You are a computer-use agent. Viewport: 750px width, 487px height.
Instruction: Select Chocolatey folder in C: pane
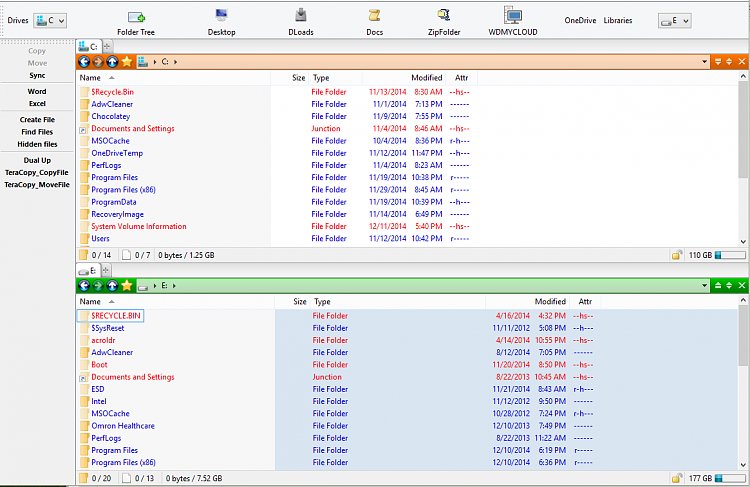pos(110,116)
